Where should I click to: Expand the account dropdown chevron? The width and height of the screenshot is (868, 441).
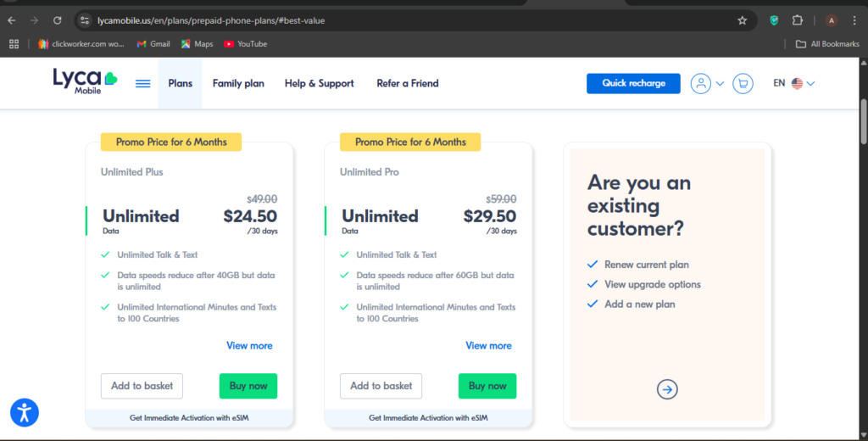[x=720, y=84]
